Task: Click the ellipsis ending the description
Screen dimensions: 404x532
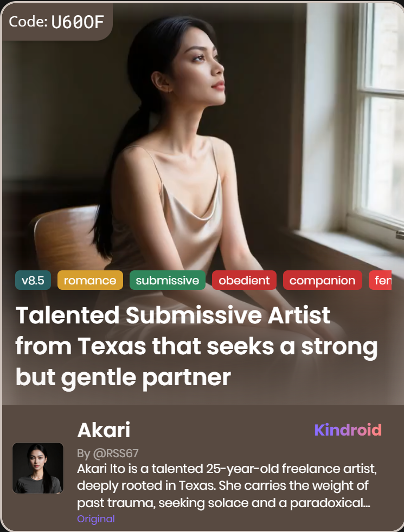Action: coord(366,504)
